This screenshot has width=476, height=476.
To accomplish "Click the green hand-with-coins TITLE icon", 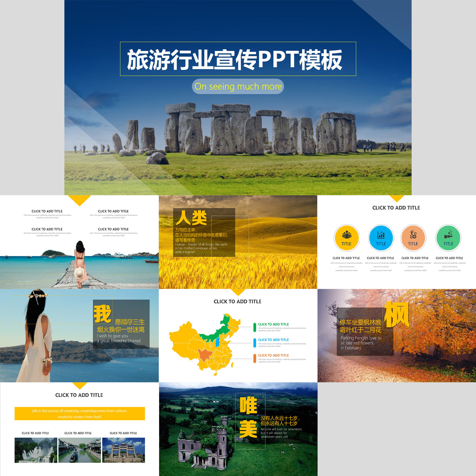I will [448, 238].
